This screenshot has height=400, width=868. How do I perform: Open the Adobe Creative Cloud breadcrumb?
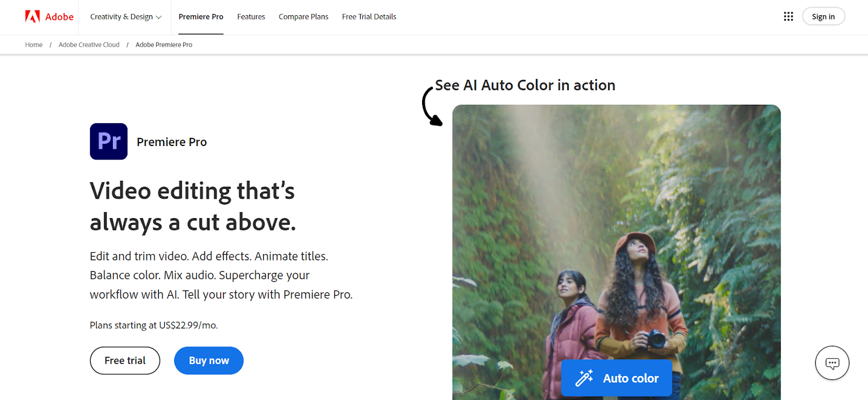[x=89, y=45]
